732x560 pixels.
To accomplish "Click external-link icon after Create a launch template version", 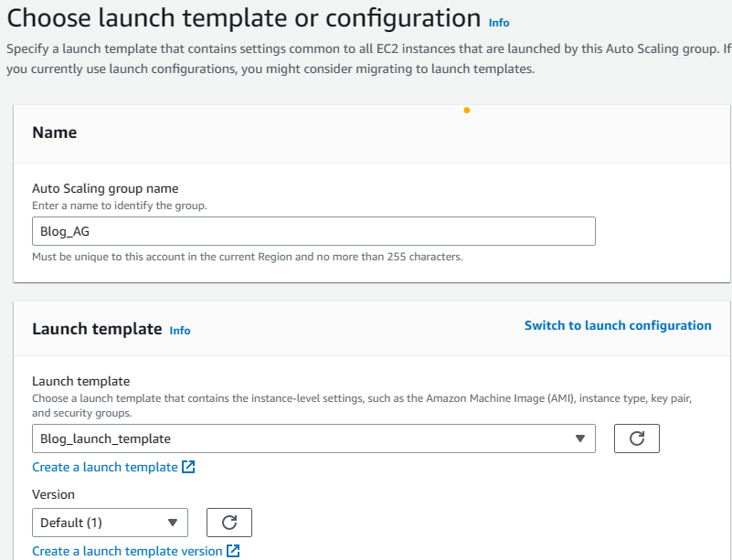I will click(x=233, y=551).
